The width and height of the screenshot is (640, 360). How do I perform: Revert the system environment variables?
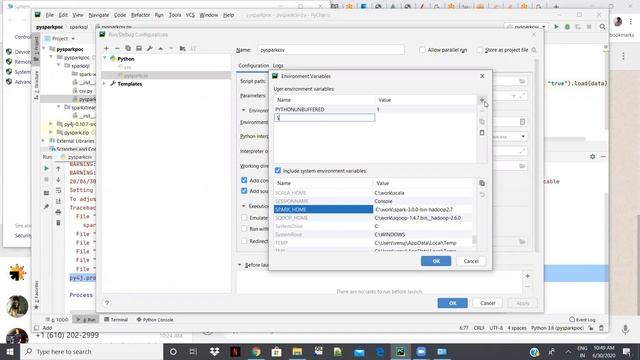pyautogui.click(x=482, y=195)
